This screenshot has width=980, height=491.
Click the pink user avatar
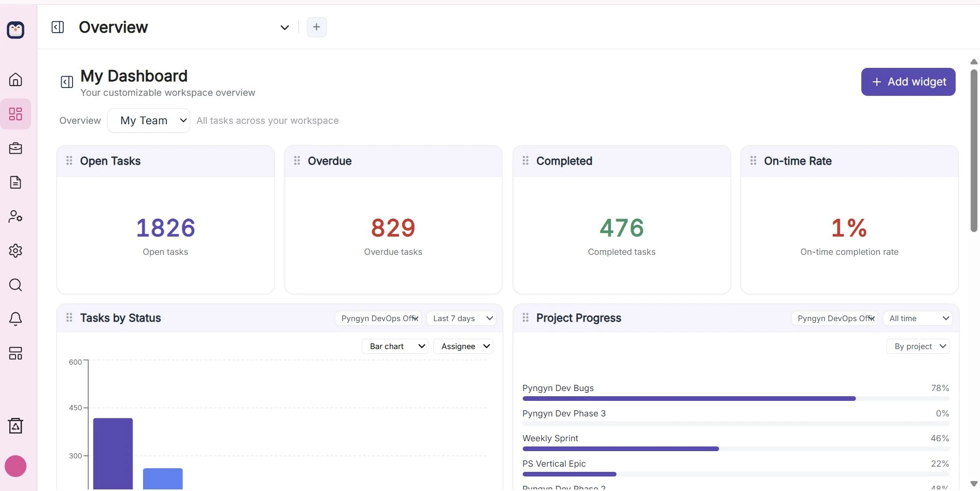[x=16, y=466]
